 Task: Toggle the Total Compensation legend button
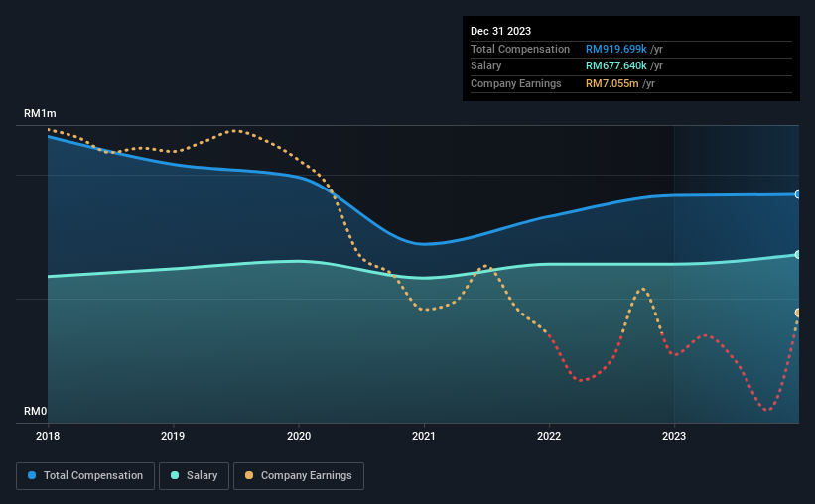click(85, 476)
